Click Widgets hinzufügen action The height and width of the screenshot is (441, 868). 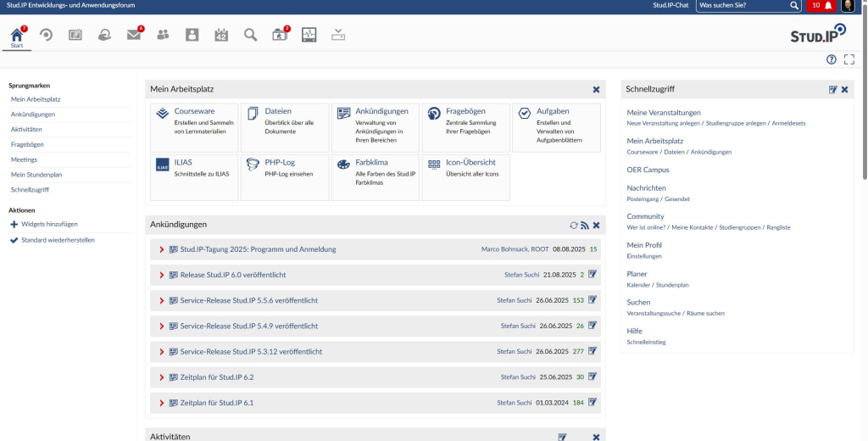tap(49, 225)
